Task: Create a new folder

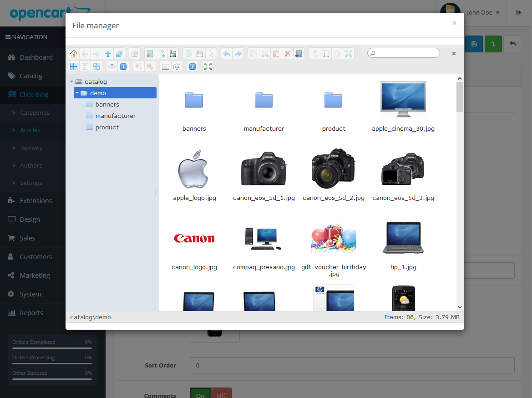Action: [x=150, y=54]
